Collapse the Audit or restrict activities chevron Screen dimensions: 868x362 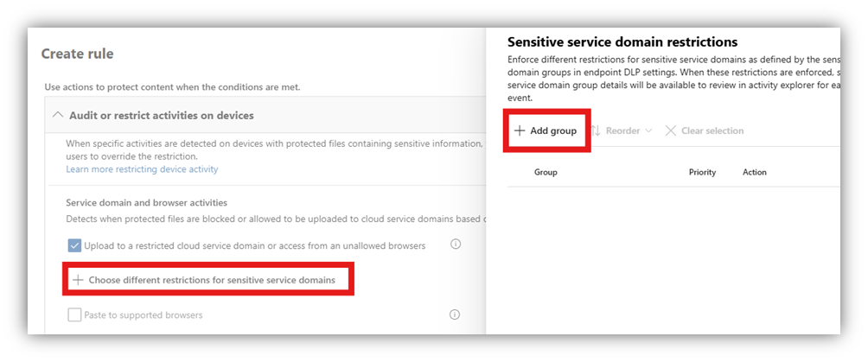tap(58, 115)
